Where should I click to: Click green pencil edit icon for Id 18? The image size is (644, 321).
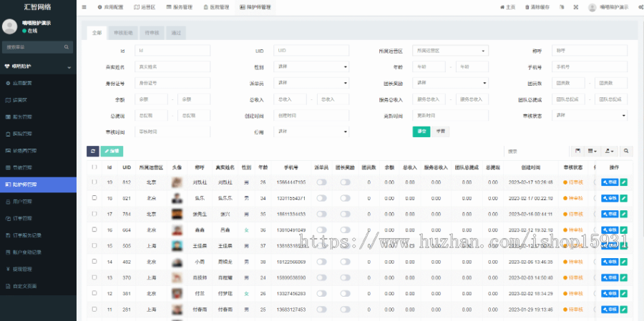click(x=624, y=198)
